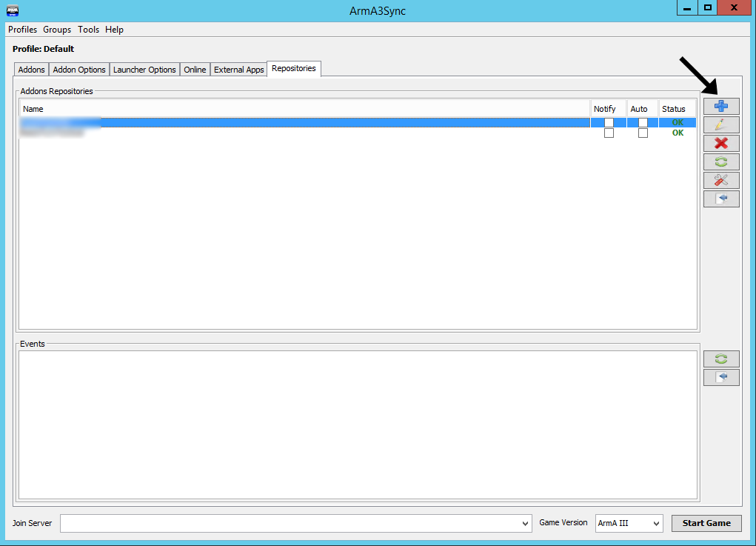Open the Help menu

(114, 30)
